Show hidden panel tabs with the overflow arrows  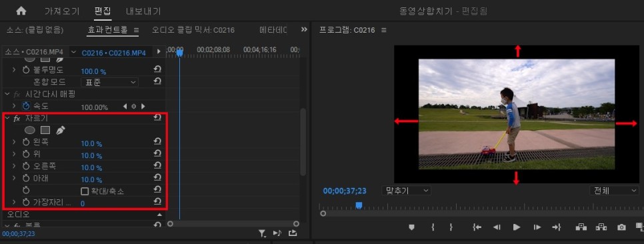click(304, 29)
